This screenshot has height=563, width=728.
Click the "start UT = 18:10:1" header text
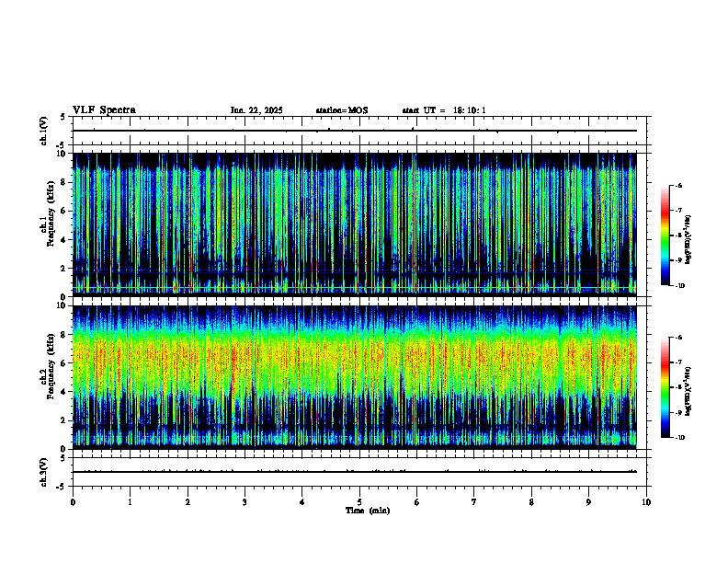tap(444, 110)
